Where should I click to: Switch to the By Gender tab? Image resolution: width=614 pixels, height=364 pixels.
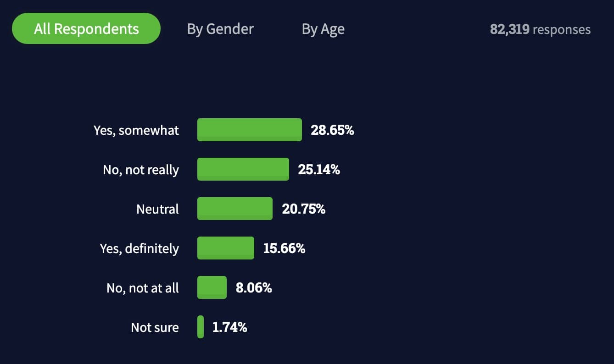pos(220,29)
